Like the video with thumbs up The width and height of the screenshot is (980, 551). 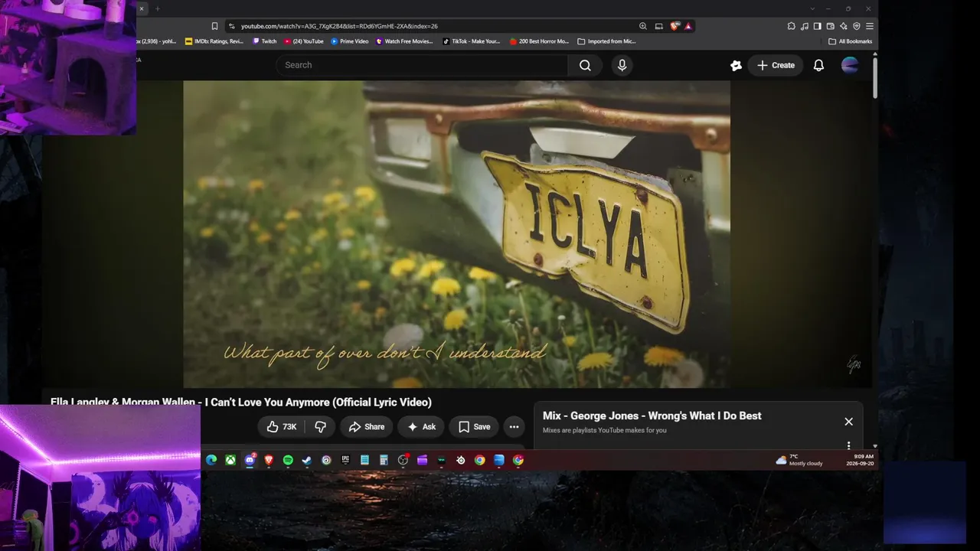tap(281, 427)
